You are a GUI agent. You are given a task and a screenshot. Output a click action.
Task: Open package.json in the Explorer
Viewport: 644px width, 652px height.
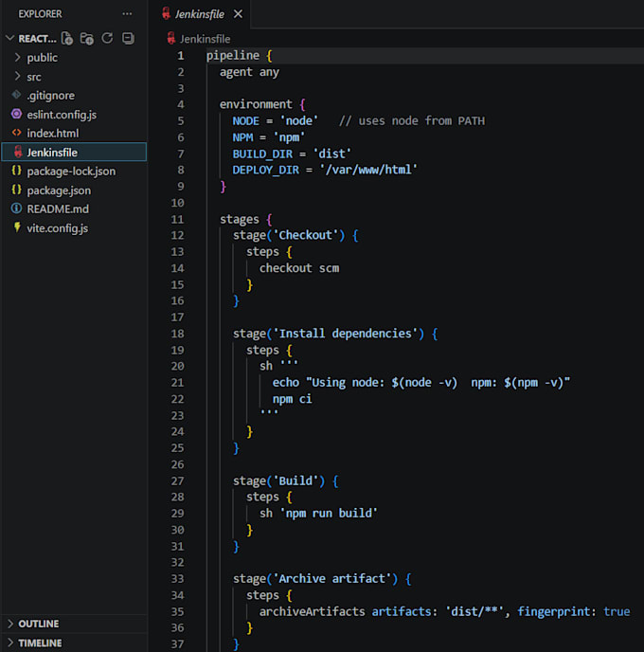tap(59, 190)
